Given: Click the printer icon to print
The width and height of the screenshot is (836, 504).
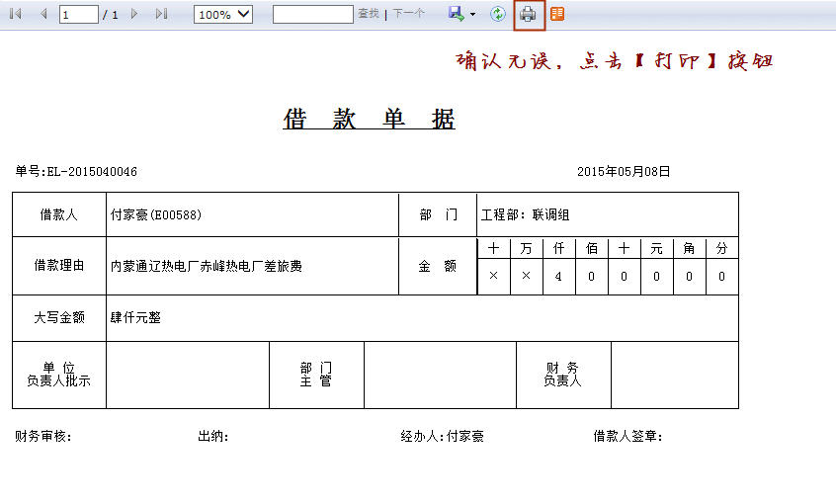Looking at the screenshot, I should click(x=528, y=14).
